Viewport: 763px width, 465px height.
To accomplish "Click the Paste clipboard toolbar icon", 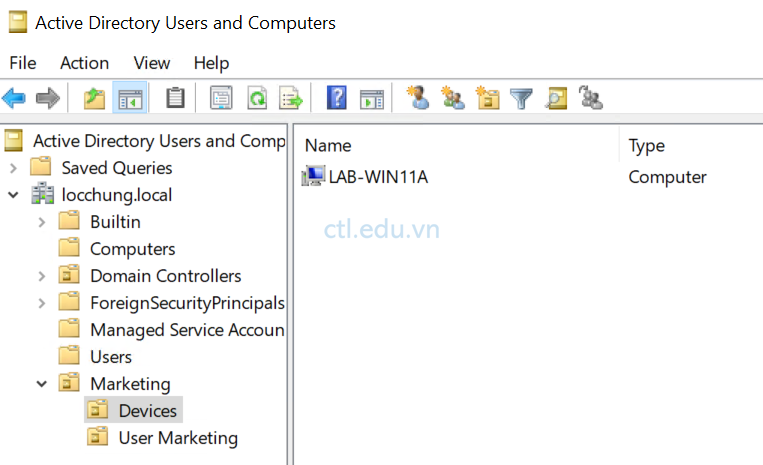I will coord(175,98).
